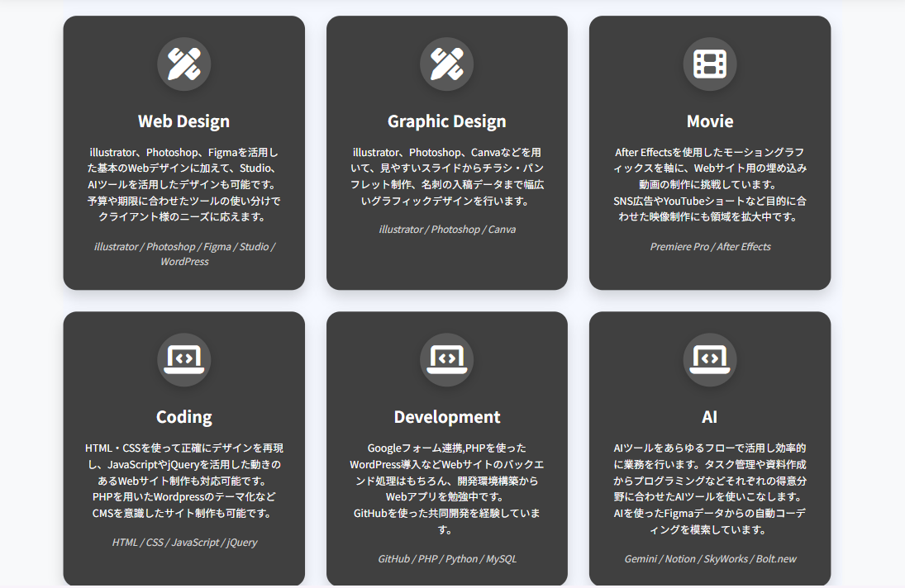
Task: Select the Premiere Pro / After Effects text
Action: pyautogui.click(x=710, y=246)
